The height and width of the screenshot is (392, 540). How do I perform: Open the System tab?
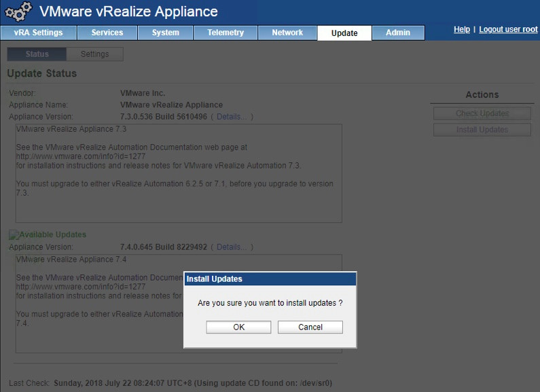(x=165, y=33)
